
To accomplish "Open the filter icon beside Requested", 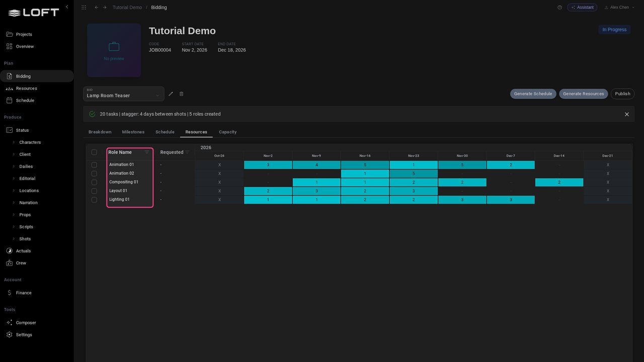I will coord(187,152).
